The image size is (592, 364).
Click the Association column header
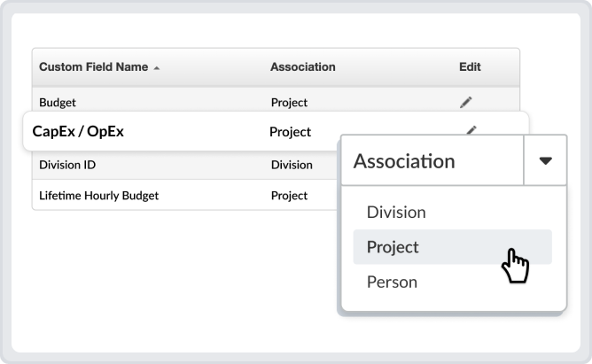pos(302,67)
